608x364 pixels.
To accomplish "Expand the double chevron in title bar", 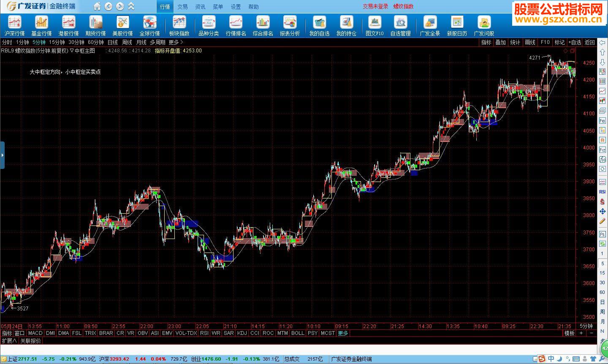I will (x=131, y=6).
